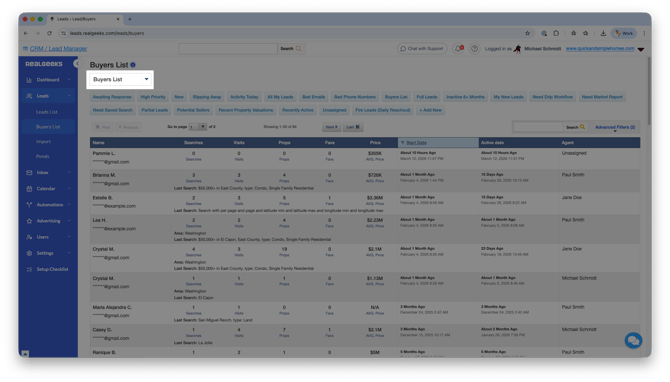This screenshot has height=382, width=670.
Task: Select the Bad Phone Numbers filter tab
Action: point(355,97)
